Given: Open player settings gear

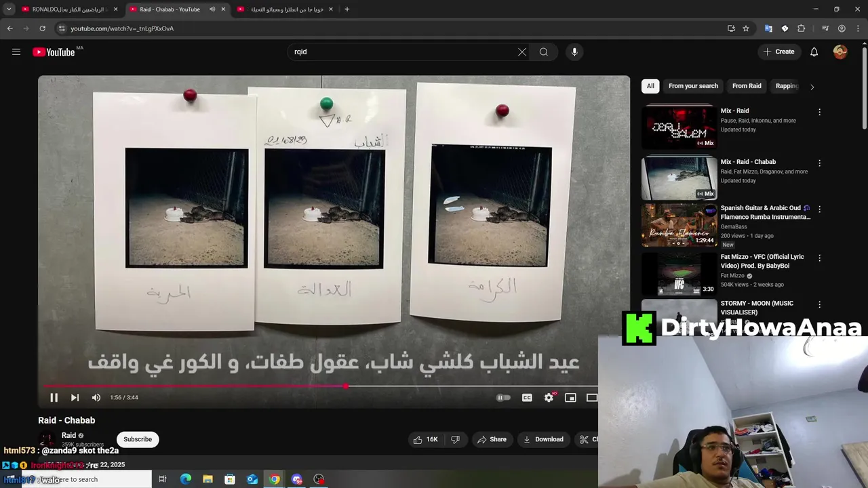Looking at the screenshot, I should 549,398.
